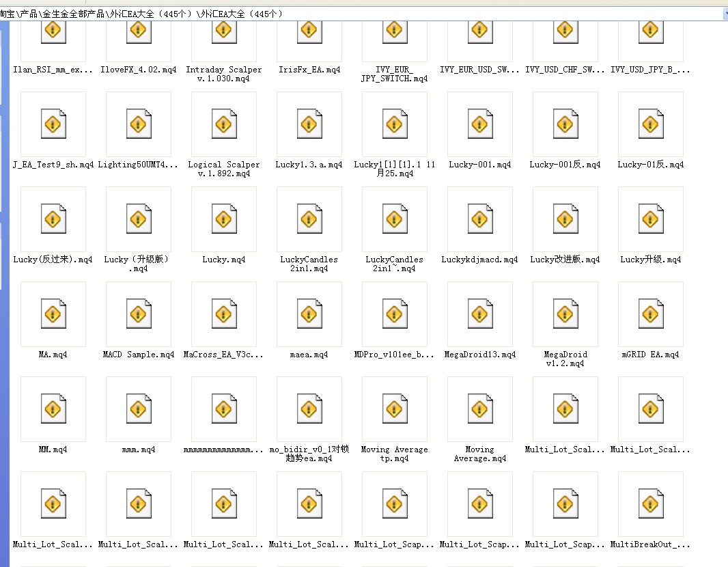The width and height of the screenshot is (728, 567).
Task: Select the MegaDroid13.mq4 file icon
Action: click(480, 314)
